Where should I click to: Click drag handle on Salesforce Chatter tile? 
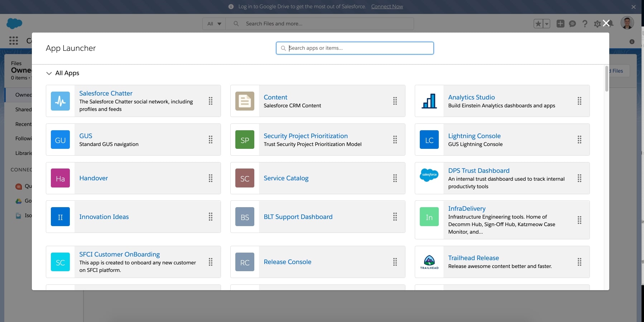(211, 101)
